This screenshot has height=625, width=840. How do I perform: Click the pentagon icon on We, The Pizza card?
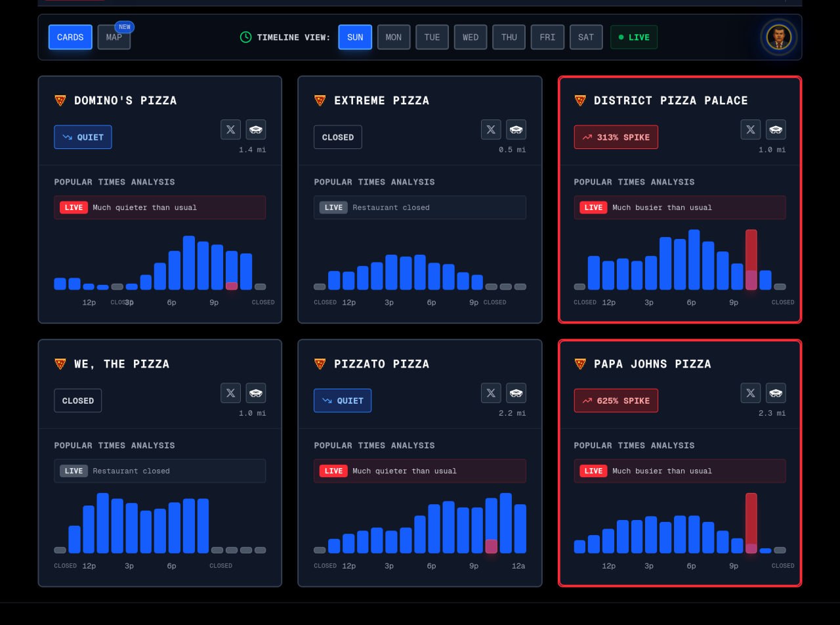coord(256,393)
